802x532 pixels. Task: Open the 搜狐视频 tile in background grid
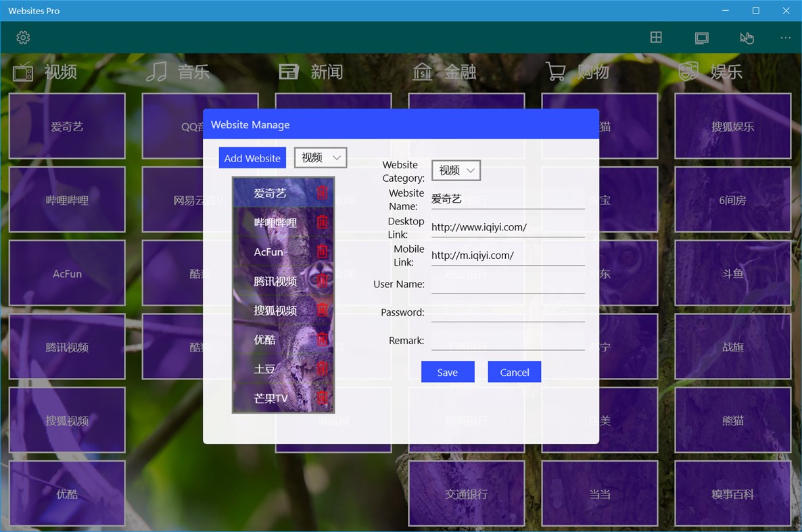click(67, 420)
